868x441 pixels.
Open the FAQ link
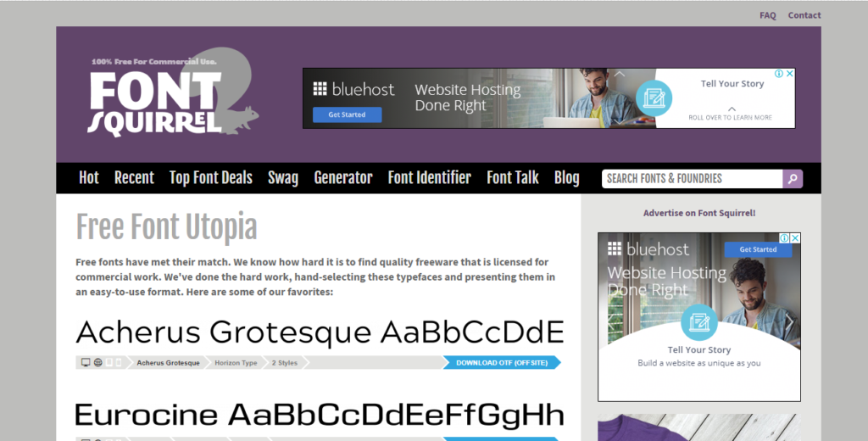coord(767,15)
